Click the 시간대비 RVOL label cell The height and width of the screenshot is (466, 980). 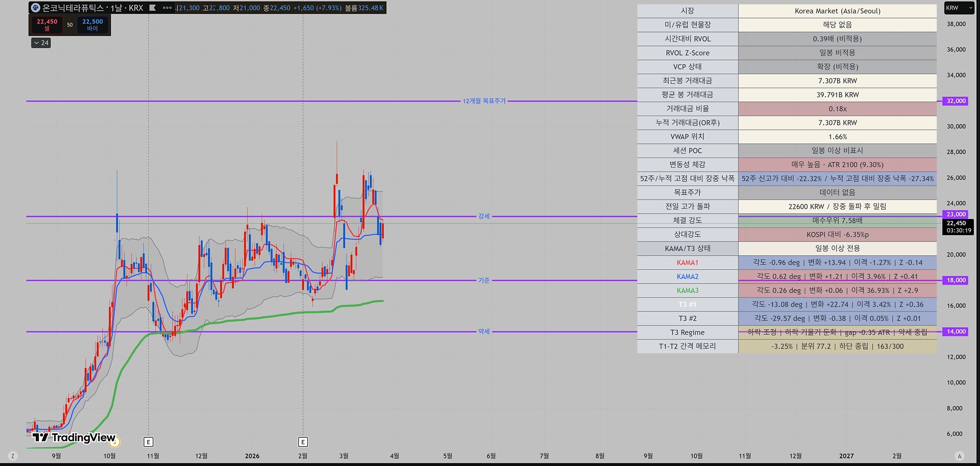pyautogui.click(x=688, y=39)
